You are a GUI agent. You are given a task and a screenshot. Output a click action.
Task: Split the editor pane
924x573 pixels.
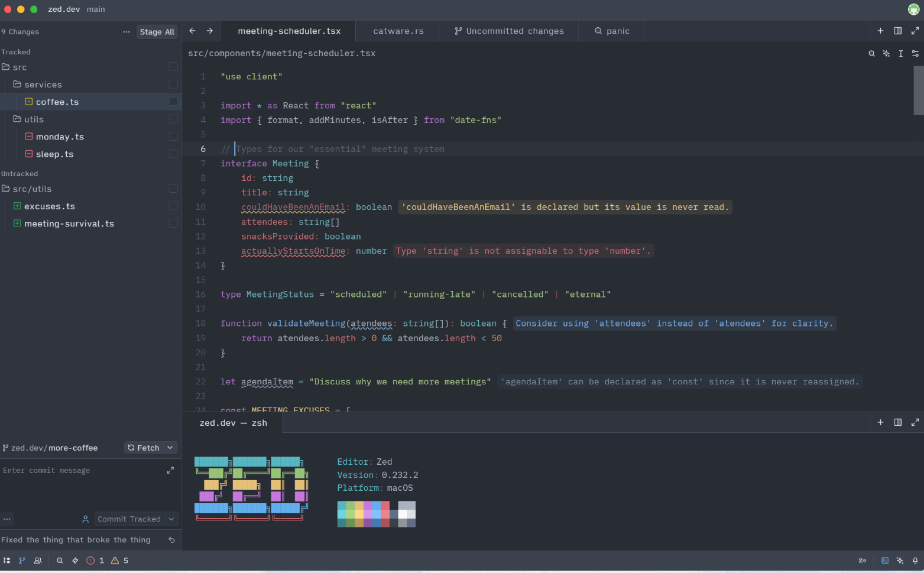(898, 31)
